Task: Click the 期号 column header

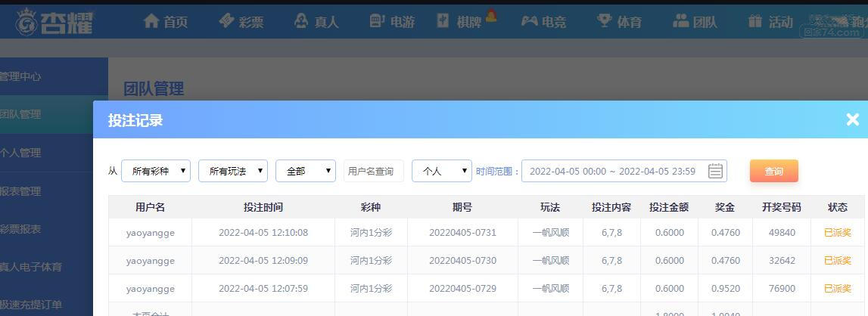Action: click(x=462, y=207)
